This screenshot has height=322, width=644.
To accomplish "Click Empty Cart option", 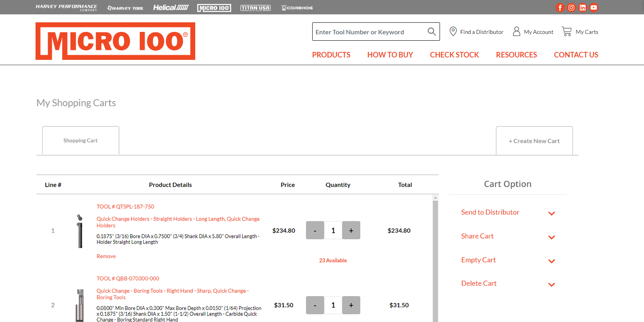I will click(478, 260).
